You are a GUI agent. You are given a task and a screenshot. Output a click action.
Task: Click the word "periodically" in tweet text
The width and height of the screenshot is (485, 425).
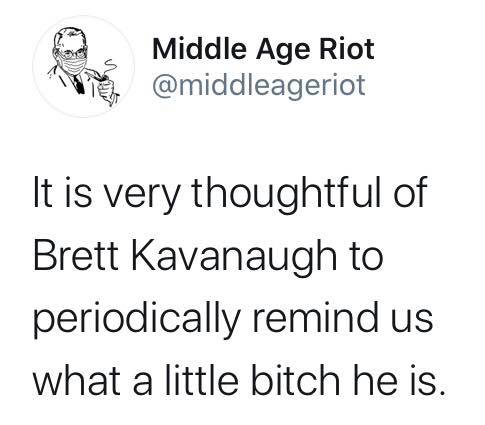[137, 320]
